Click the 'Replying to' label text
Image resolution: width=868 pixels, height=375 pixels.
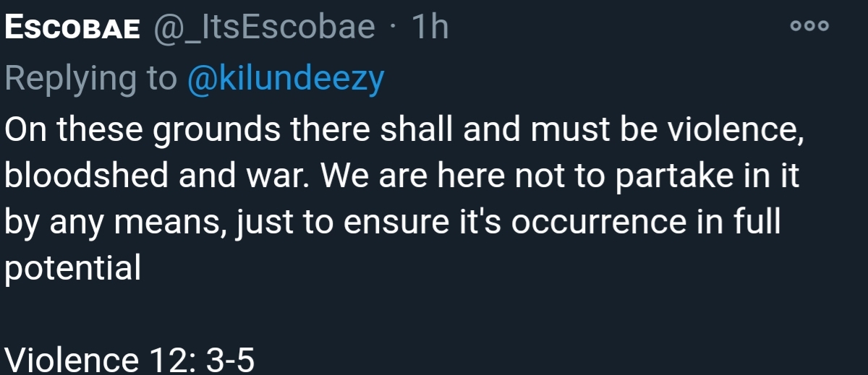(90, 79)
